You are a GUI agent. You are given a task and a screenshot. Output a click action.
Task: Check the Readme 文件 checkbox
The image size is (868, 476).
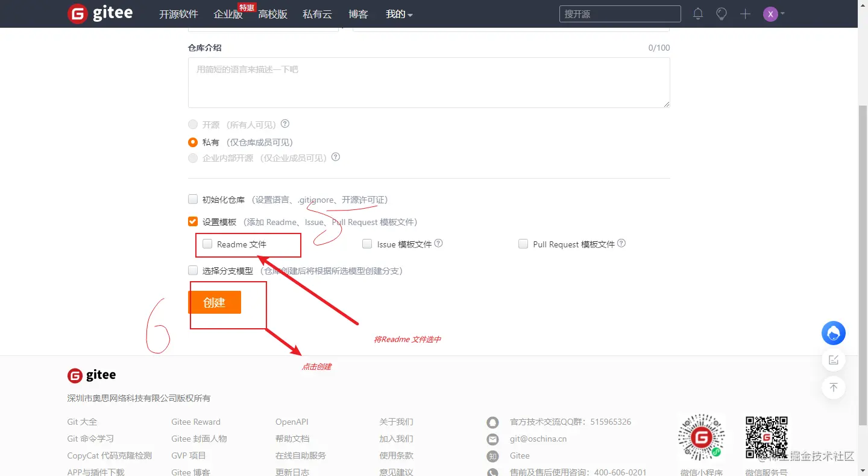click(207, 244)
